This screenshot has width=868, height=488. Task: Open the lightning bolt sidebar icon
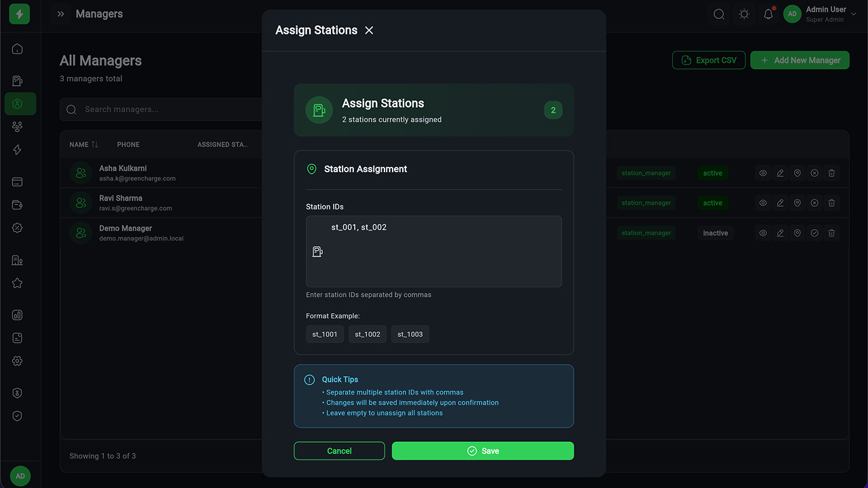(x=18, y=150)
